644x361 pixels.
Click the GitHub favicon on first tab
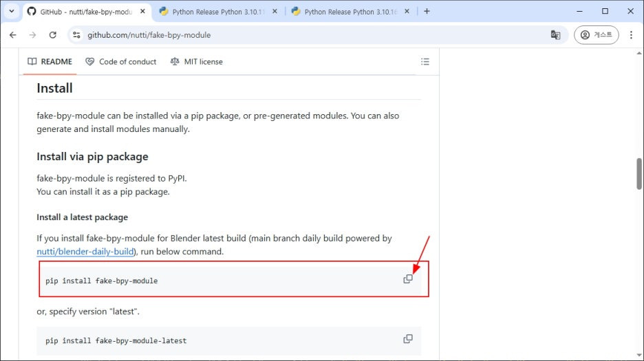point(32,12)
